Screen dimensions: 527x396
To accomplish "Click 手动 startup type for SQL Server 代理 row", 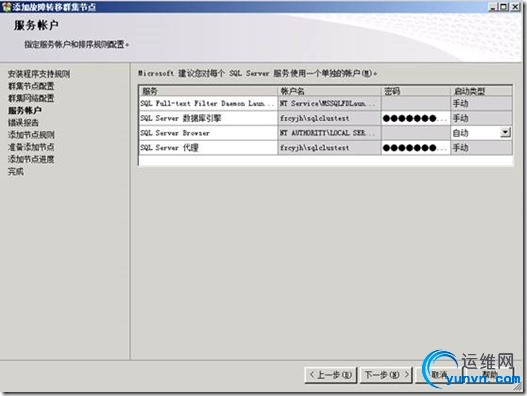I will (x=481, y=148).
